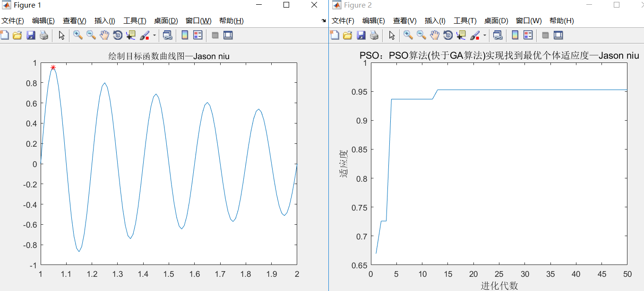
Task: Hide plot tools icon in Figure 1
Action: [x=215, y=35]
